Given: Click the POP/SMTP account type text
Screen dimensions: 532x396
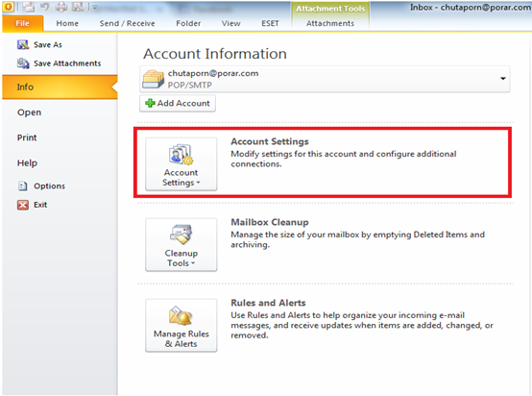Looking at the screenshot, I should tap(190, 85).
